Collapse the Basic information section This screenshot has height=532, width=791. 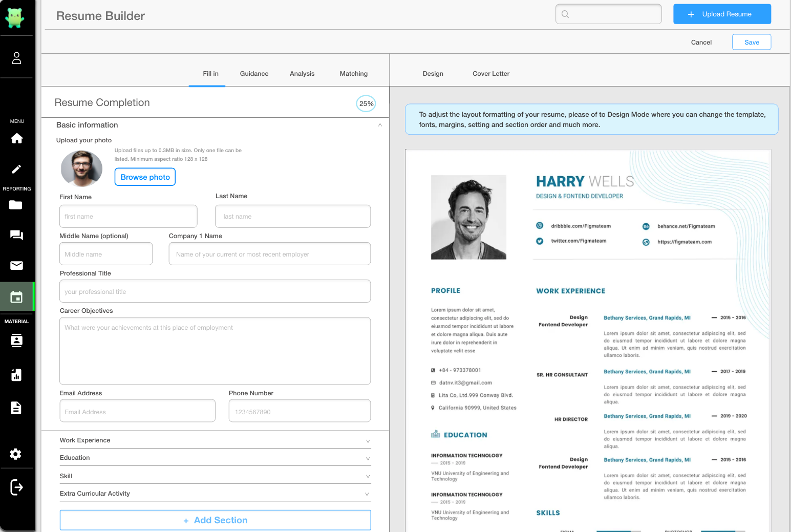point(380,125)
